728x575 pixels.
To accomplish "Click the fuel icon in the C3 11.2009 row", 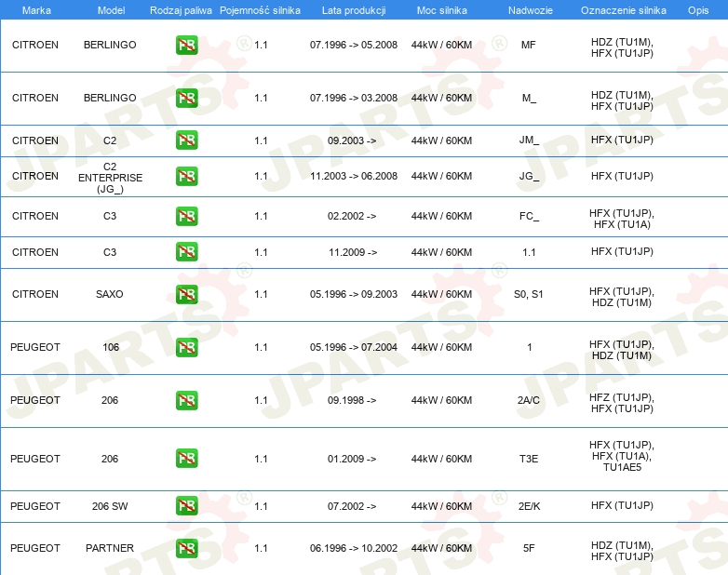I will click(186, 252).
